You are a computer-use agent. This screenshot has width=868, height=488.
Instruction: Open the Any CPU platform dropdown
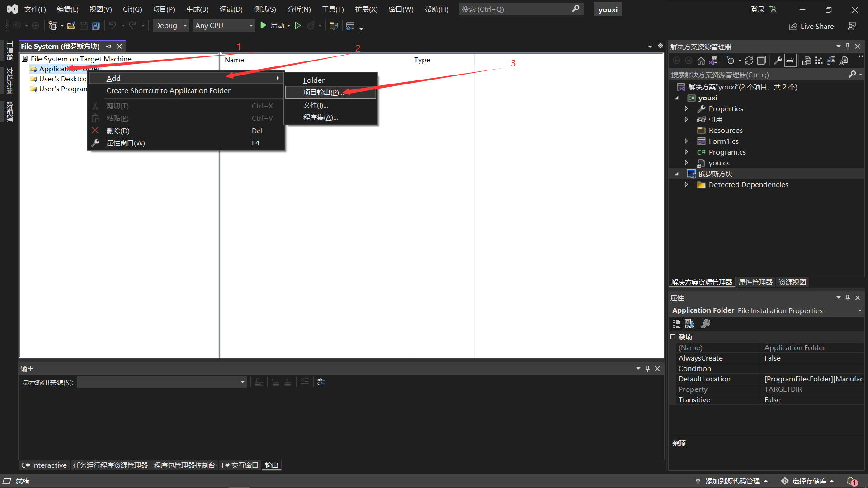point(224,26)
